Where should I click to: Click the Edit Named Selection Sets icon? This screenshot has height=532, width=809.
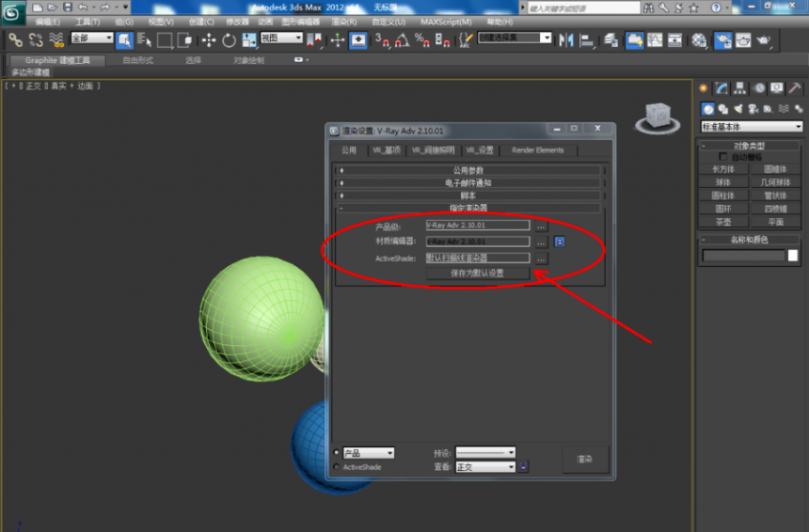(x=466, y=39)
